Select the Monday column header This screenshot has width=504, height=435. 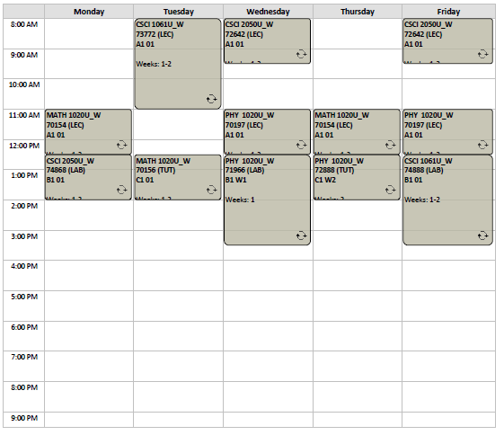click(x=89, y=12)
